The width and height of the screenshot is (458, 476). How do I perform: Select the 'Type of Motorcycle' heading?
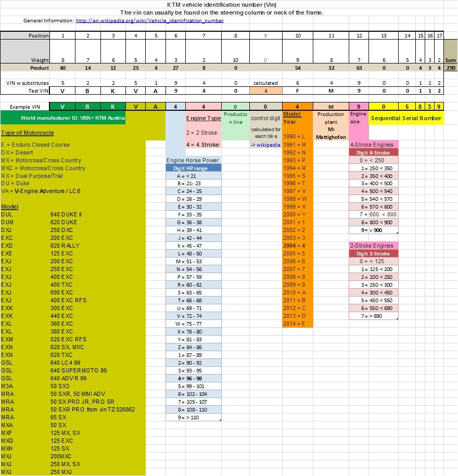28,133
